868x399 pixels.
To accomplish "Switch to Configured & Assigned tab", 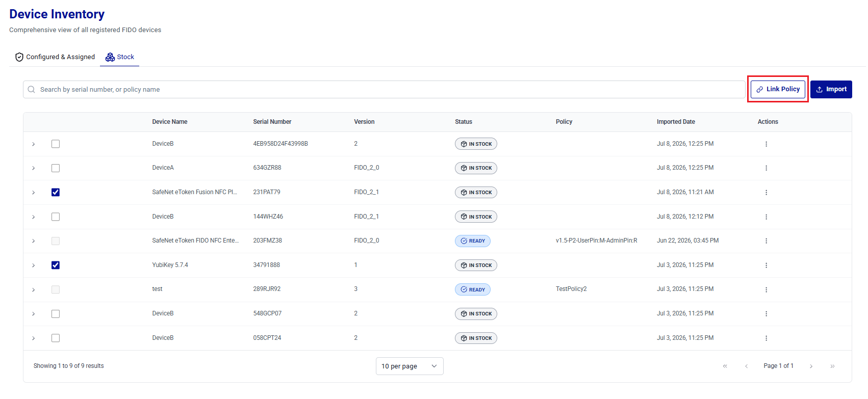I will 55,57.
